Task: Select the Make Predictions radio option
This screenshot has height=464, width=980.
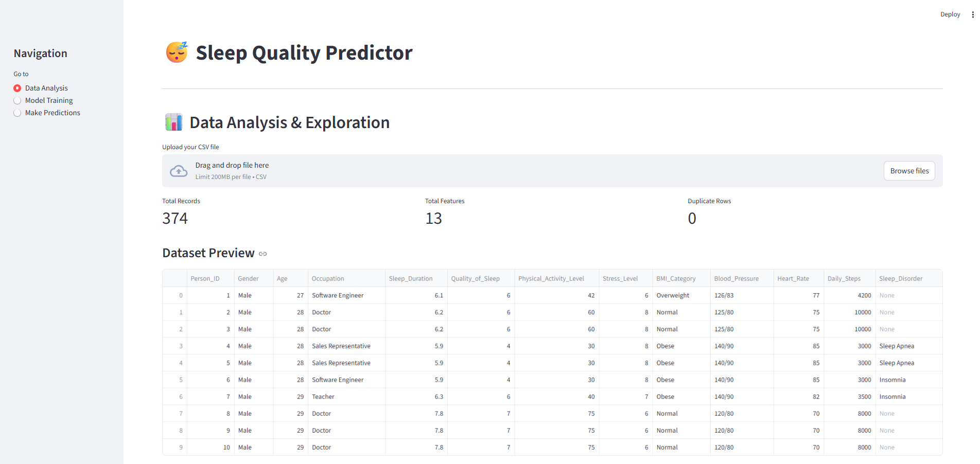Action: (17, 113)
